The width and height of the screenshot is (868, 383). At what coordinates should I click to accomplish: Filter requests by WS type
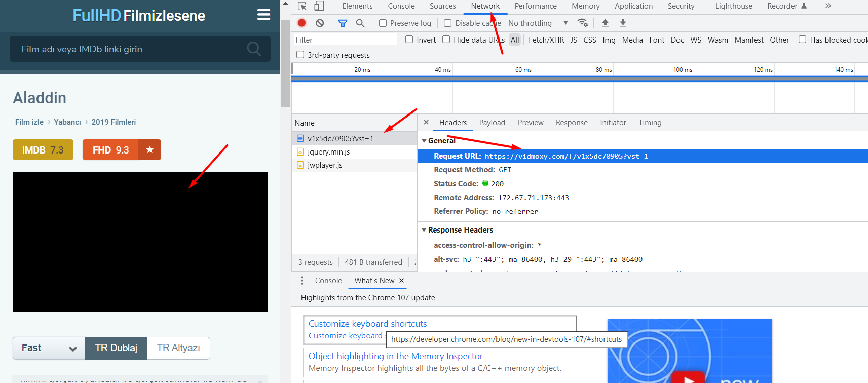point(696,40)
